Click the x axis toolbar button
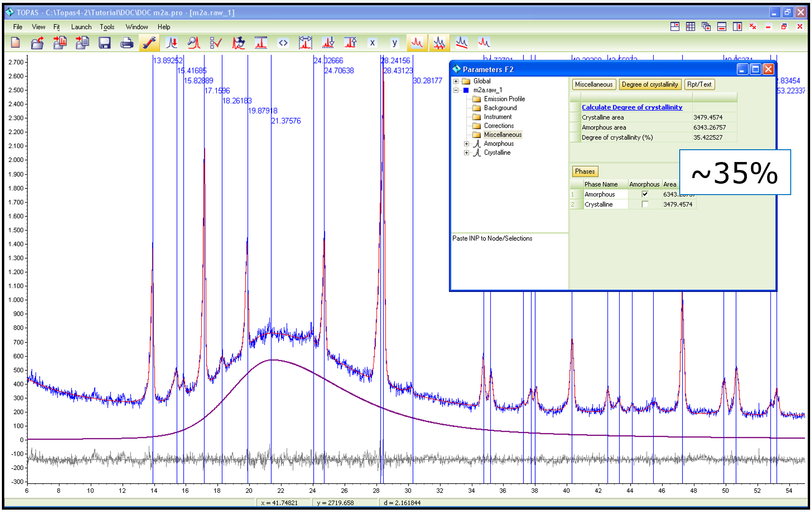812x512 pixels. click(x=373, y=43)
